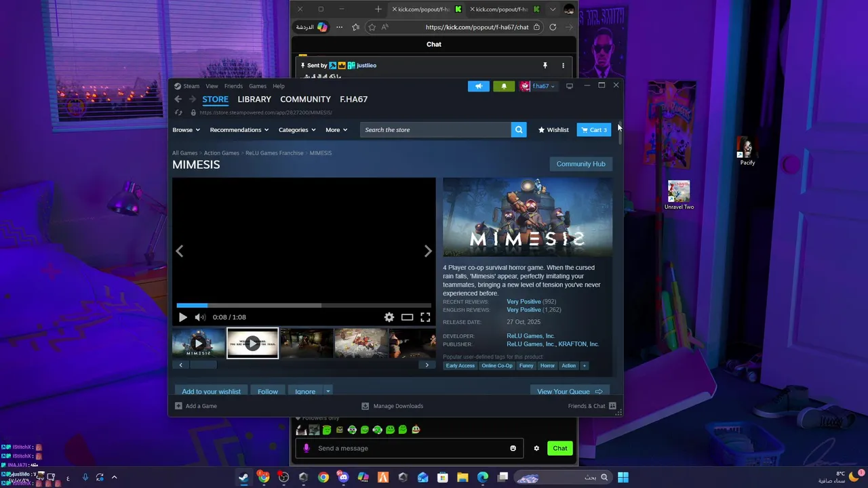Open the Online Co-Op tag
Image resolution: width=868 pixels, height=488 pixels.
pyautogui.click(x=497, y=366)
